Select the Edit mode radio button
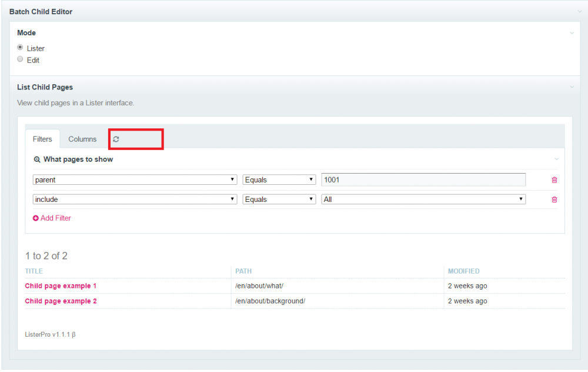The height and width of the screenshot is (372, 588). [21, 59]
